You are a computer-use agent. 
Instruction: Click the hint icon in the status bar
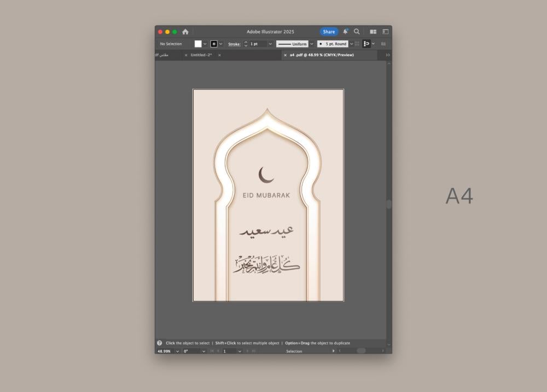[159, 343]
